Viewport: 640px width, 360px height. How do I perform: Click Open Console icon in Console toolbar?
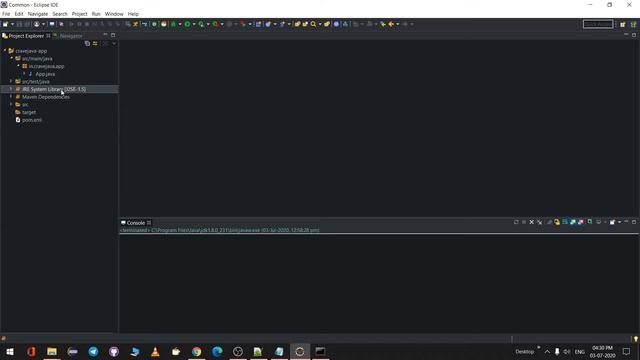(x=612, y=222)
